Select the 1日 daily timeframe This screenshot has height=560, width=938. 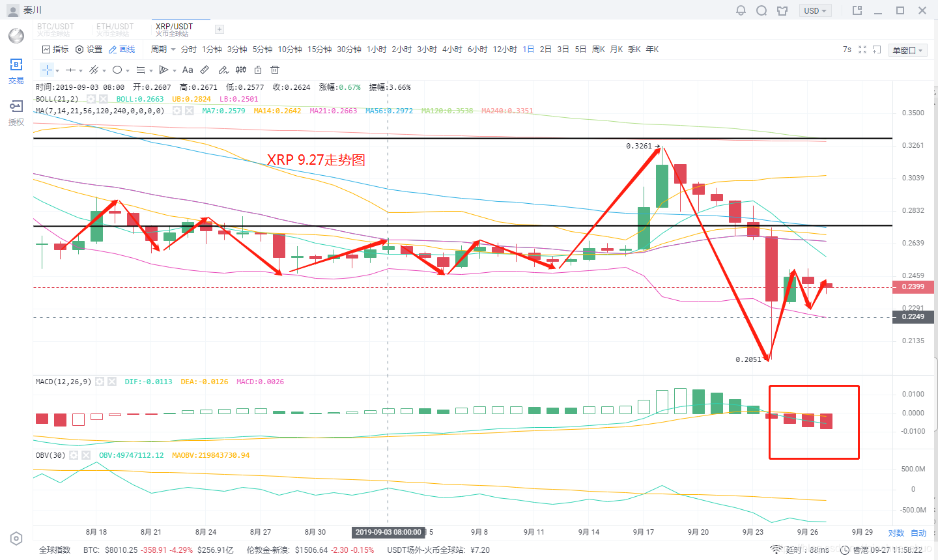(x=528, y=49)
